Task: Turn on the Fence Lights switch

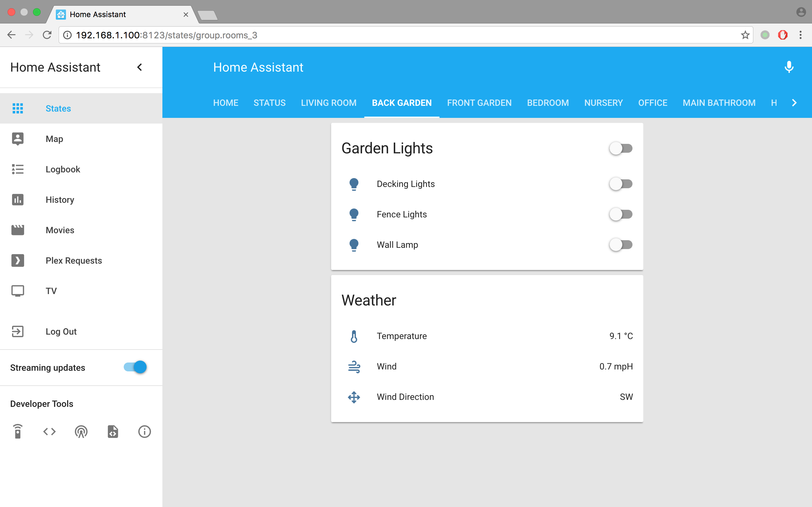Action: pyautogui.click(x=621, y=214)
